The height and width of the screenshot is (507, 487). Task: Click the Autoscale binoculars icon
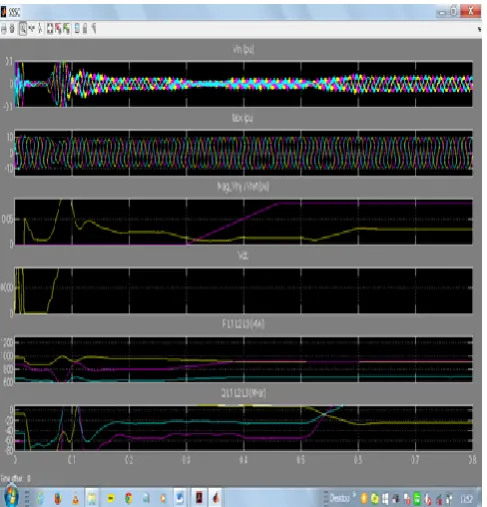pyautogui.click(x=50, y=29)
